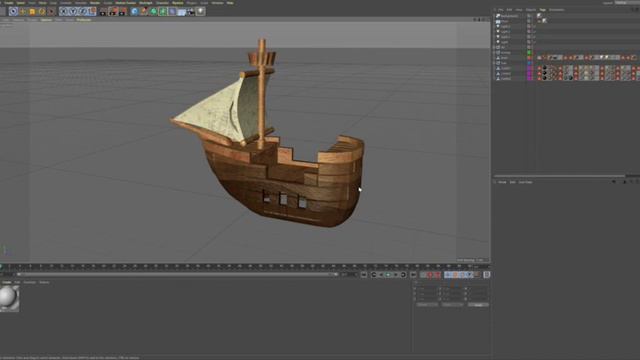Image resolution: width=640 pixels, height=360 pixels.
Task: Step to the next frame
Action: click(396, 275)
